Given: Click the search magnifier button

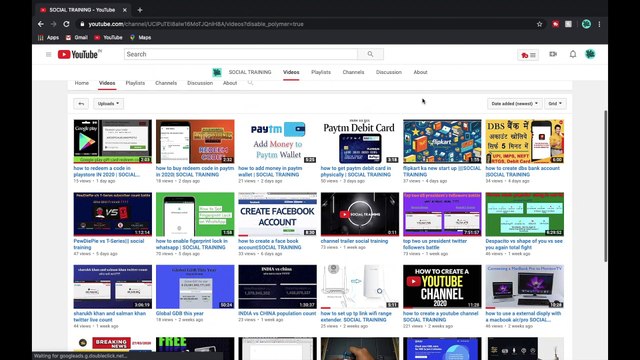Looking at the screenshot, I should click(370, 54).
